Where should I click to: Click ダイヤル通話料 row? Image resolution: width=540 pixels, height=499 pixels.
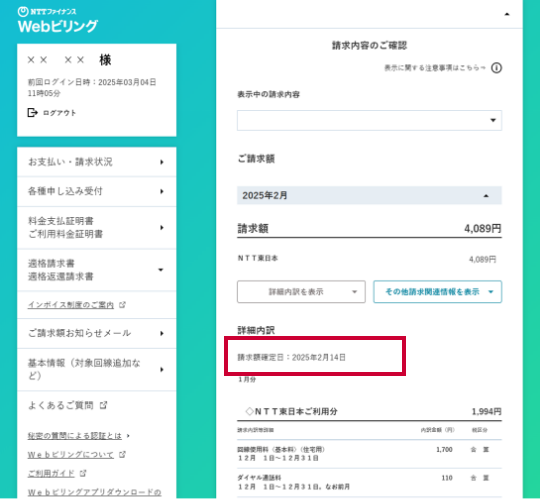pyautogui.click(x=369, y=482)
